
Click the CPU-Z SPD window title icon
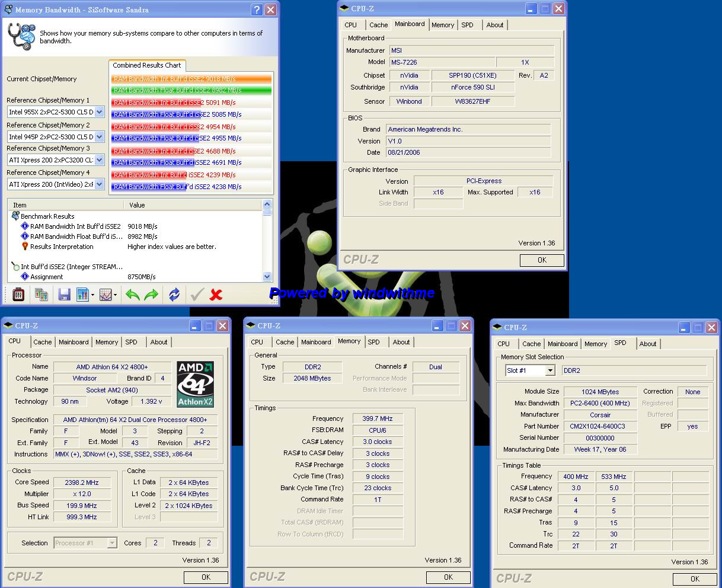(x=497, y=327)
